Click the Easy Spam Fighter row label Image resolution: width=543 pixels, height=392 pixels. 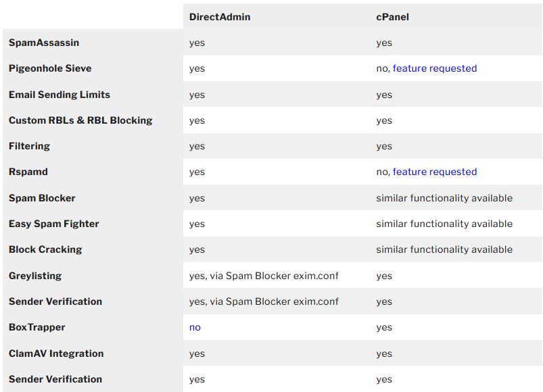(x=54, y=224)
